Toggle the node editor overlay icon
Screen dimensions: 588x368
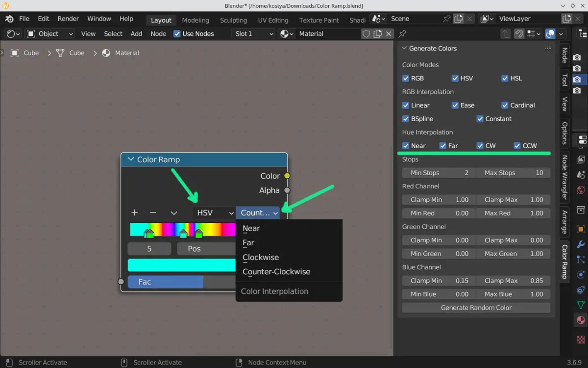point(550,34)
